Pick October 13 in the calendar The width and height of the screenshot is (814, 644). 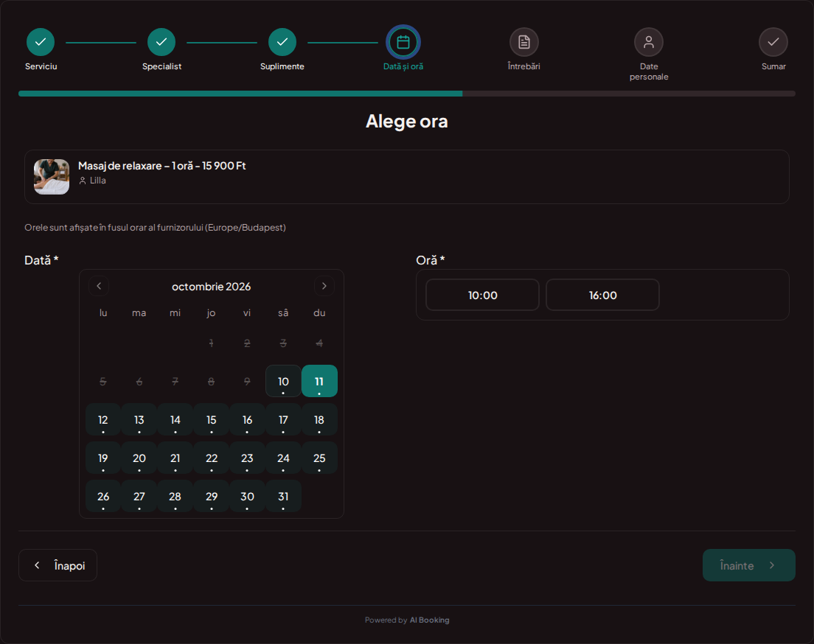pyautogui.click(x=139, y=420)
